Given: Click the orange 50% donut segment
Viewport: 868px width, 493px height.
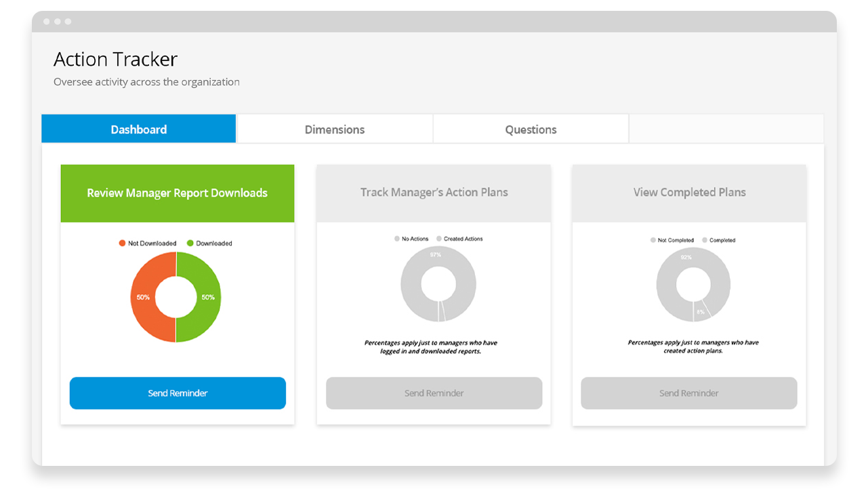Looking at the screenshot, I should (142, 297).
